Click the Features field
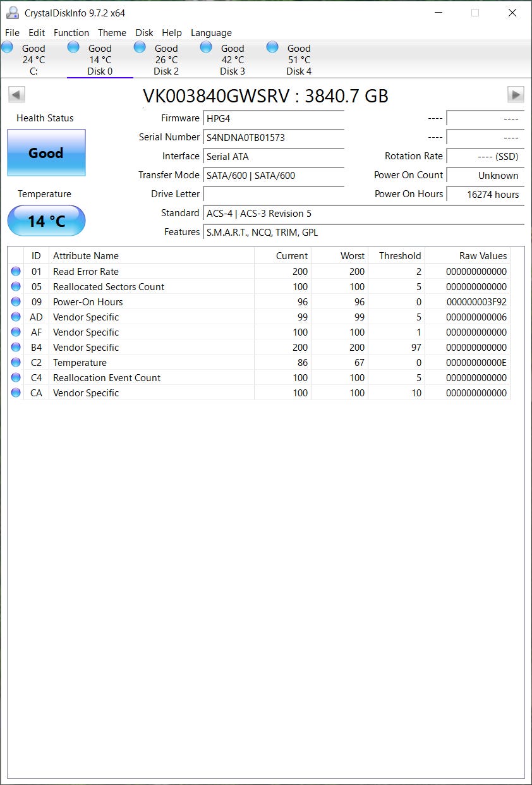 (363, 233)
